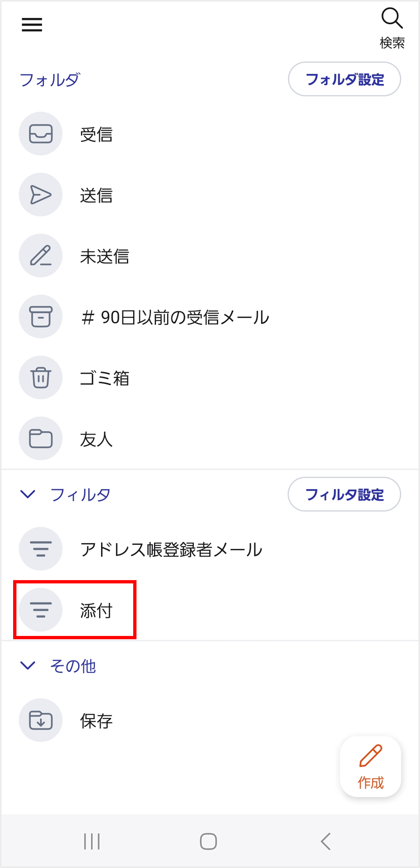Open the 受信 inbox tray icon
Screen dimensions: 420x868
[41, 134]
